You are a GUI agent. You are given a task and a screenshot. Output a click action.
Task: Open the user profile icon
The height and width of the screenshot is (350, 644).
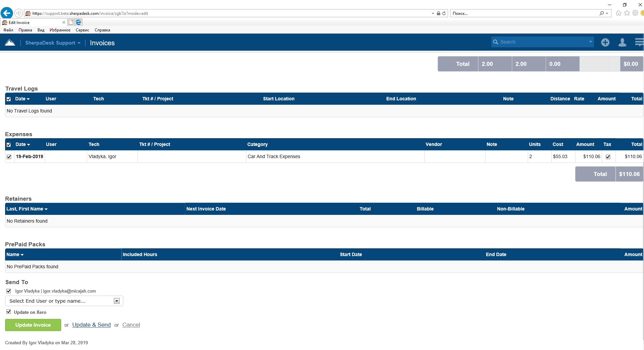click(x=622, y=42)
